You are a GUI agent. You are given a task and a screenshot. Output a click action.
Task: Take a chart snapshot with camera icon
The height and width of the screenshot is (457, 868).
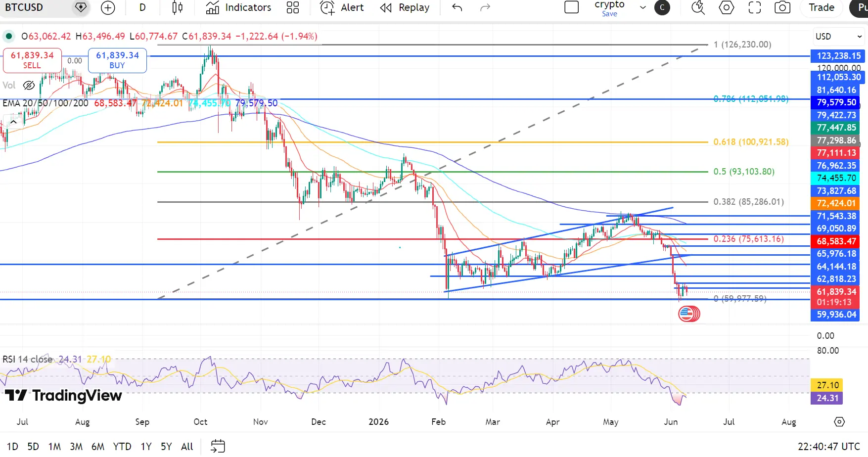(782, 7)
